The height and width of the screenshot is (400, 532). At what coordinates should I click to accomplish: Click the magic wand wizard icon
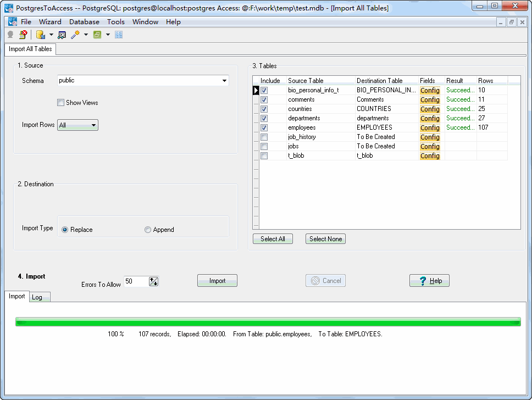tap(75, 35)
